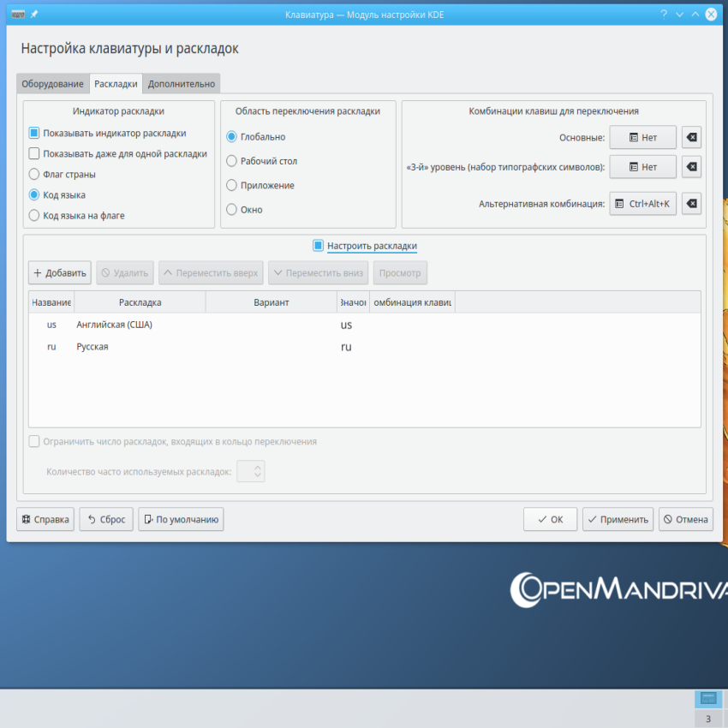The height and width of the screenshot is (728, 728).
Task: Select the Английская (США) layout row
Action: tap(365, 325)
